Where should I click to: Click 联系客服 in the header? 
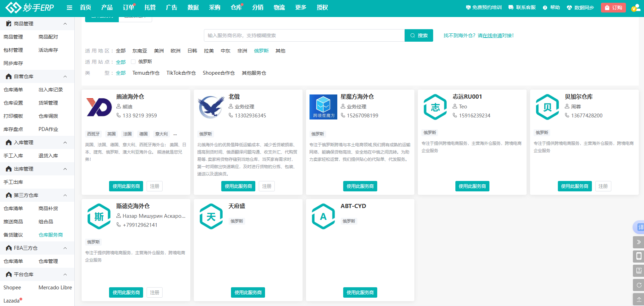tap(522, 7)
